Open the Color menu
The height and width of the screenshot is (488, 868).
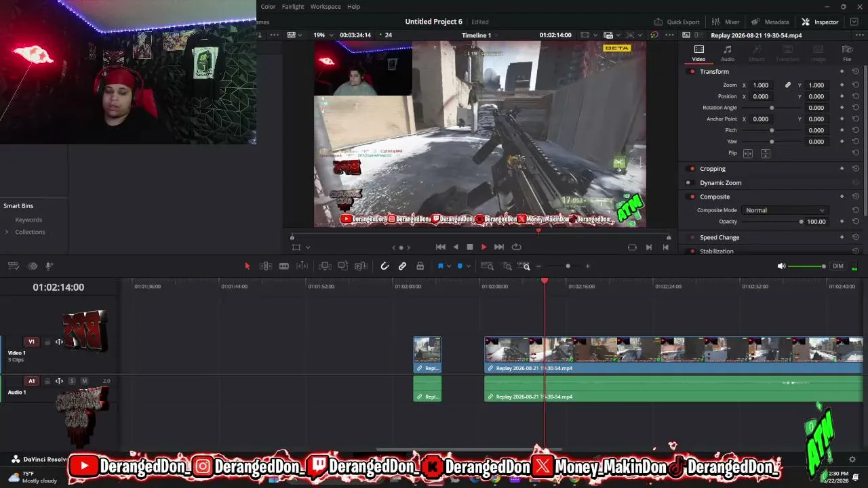(269, 7)
